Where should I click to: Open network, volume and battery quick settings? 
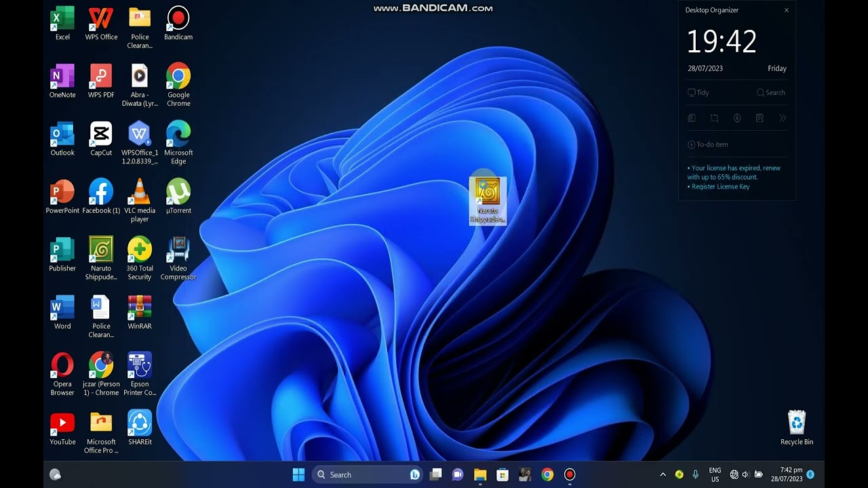coord(746,474)
